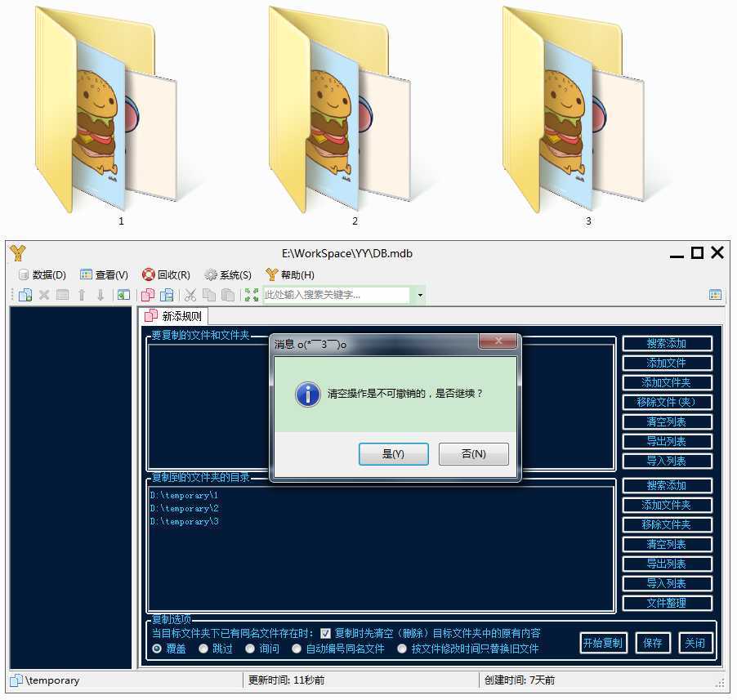Viewport: 737px width, 700px height.
Task: Click 导出列表 button in destination section
Action: (x=667, y=564)
